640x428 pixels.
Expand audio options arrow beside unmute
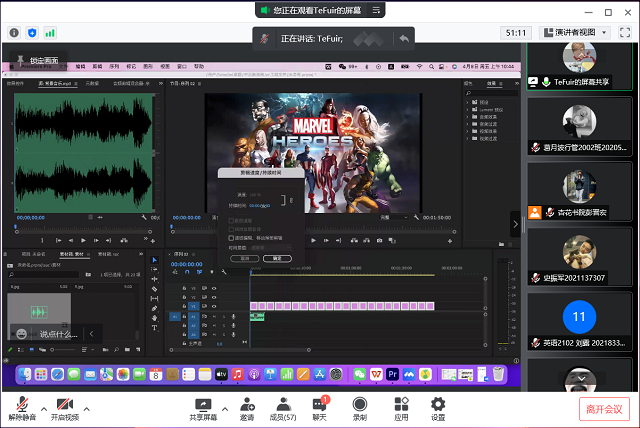click(x=44, y=409)
